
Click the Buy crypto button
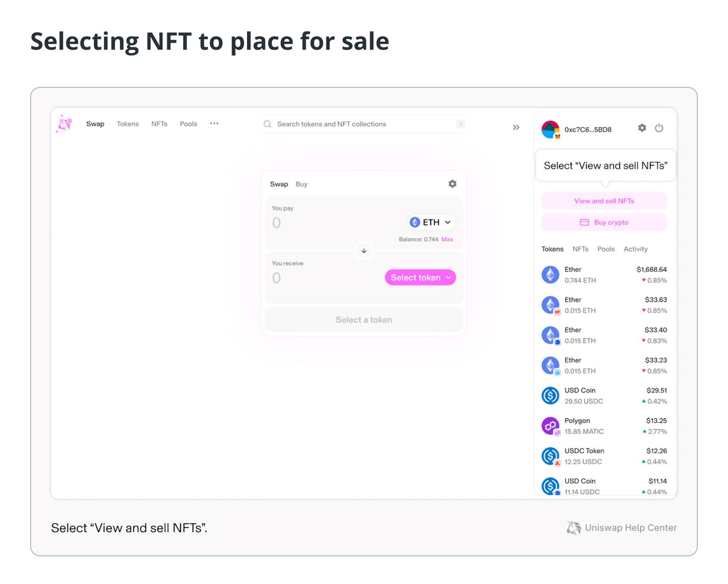coord(604,222)
